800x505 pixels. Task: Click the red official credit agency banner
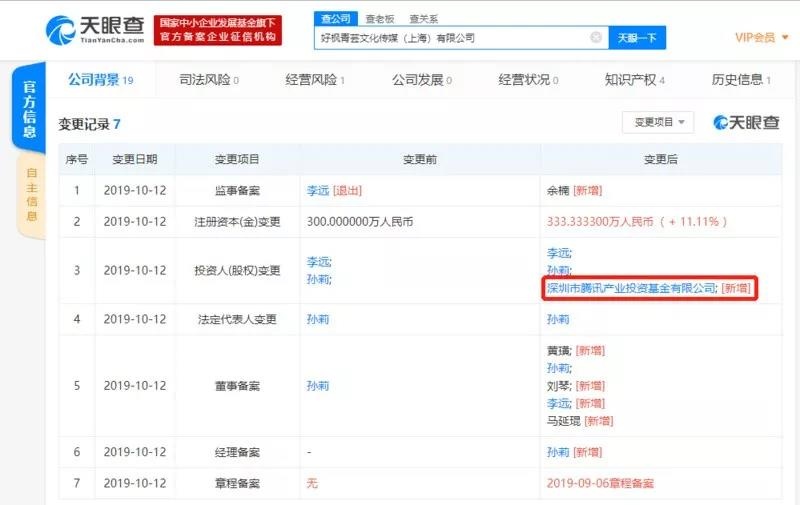220,30
